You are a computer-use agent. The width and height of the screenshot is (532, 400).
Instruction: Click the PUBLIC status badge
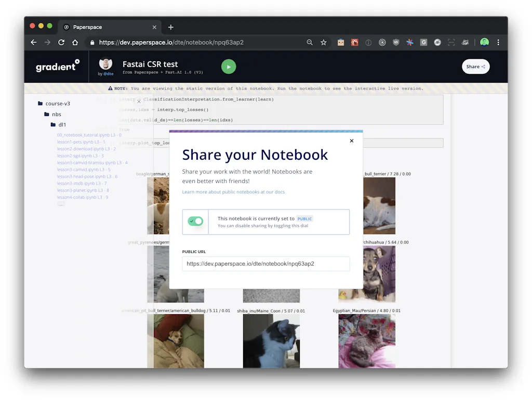pos(304,218)
